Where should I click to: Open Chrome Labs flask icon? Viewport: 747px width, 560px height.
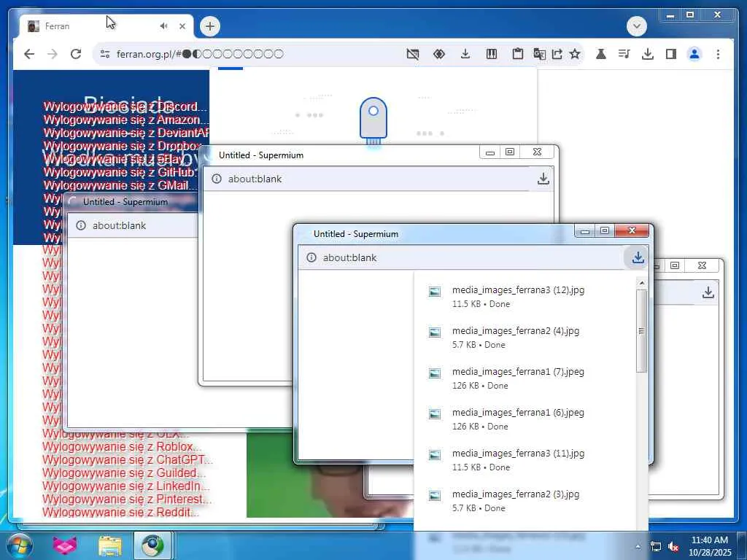click(601, 54)
